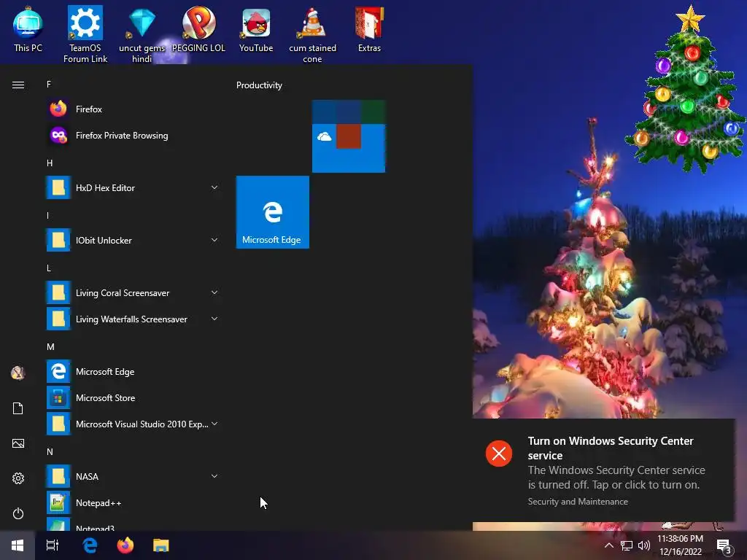The image size is (747, 560).
Task: Click Christmas tree desktop gadget
Action: (x=686, y=90)
